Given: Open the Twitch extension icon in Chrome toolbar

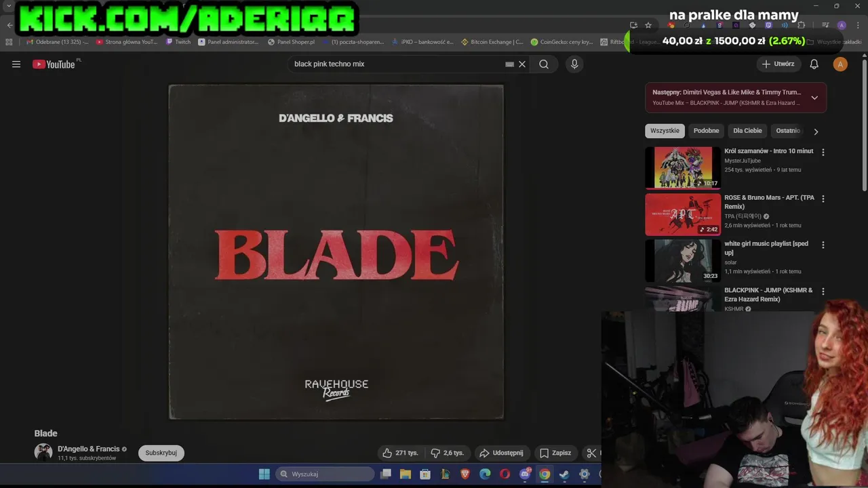Looking at the screenshot, I should pyautogui.click(x=768, y=25).
